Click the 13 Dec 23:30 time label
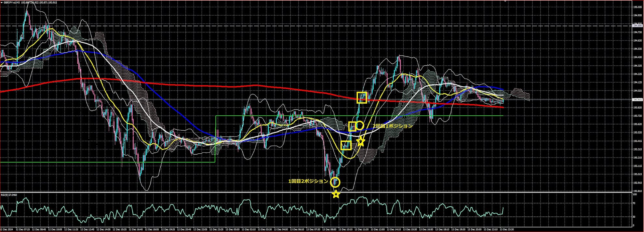 click(x=506, y=229)
